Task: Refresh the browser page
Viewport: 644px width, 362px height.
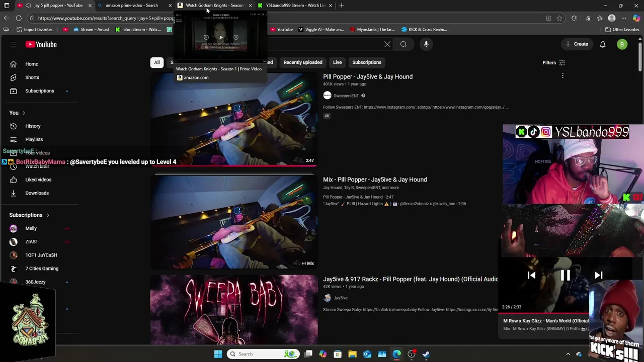Action: point(19,18)
